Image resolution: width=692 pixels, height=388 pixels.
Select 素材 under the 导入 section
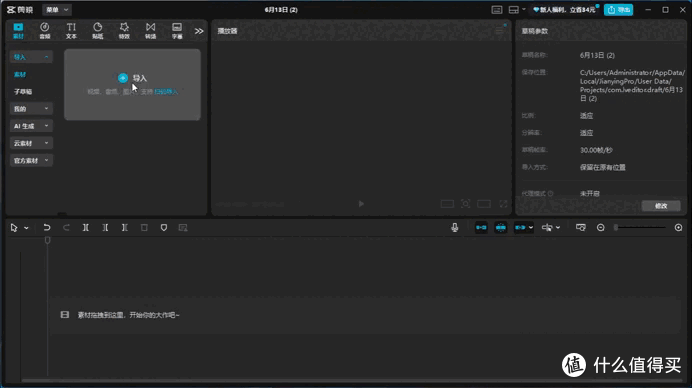click(20, 74)
